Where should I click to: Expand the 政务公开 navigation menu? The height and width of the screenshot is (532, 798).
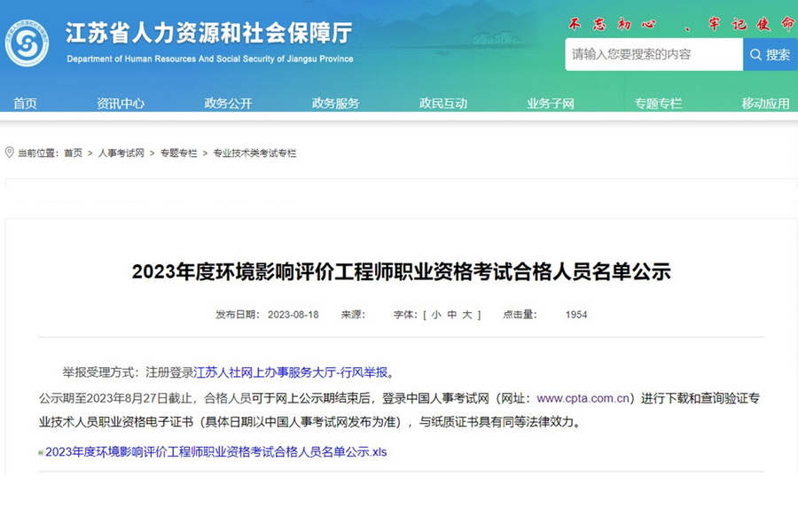coord(228,103)
